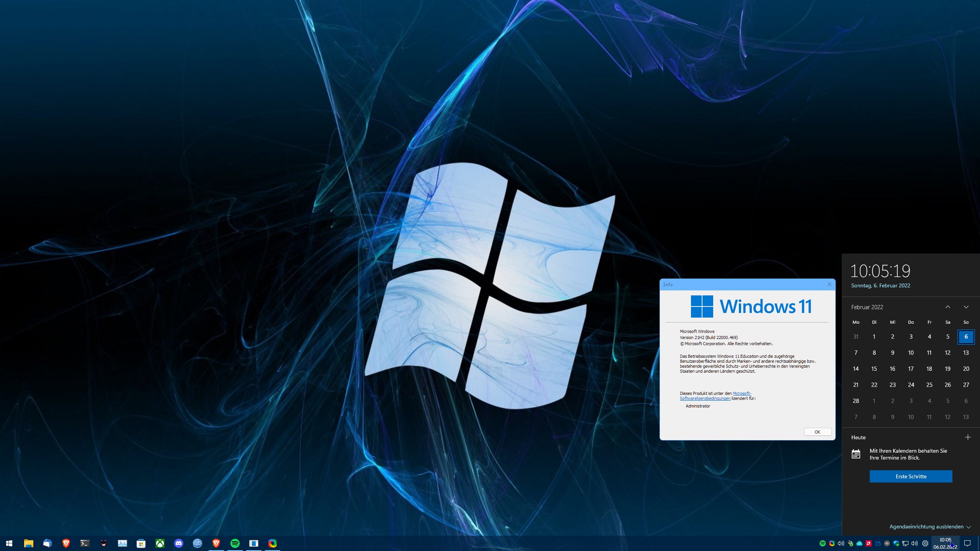Screen dimensions: 980x551
Task: Open Windows Security shield tray icon
Action: 896,543
